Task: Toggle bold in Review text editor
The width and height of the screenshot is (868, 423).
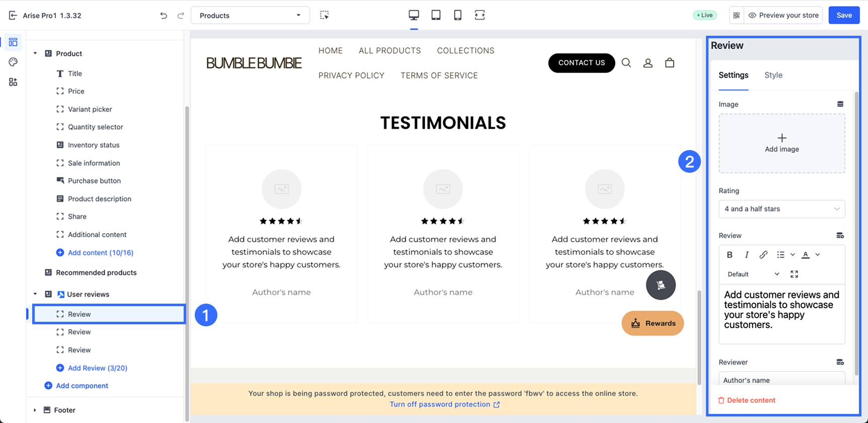Action: coord(730,255)
